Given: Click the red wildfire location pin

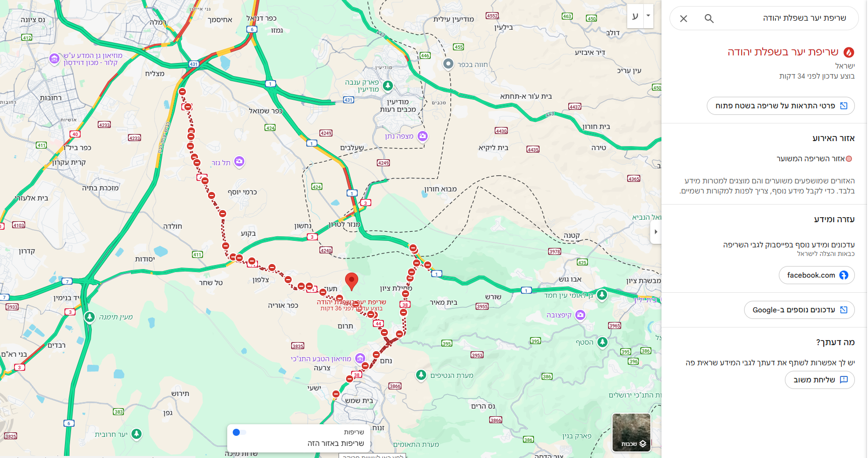Looking at the screenshot, I should point(352,282).
